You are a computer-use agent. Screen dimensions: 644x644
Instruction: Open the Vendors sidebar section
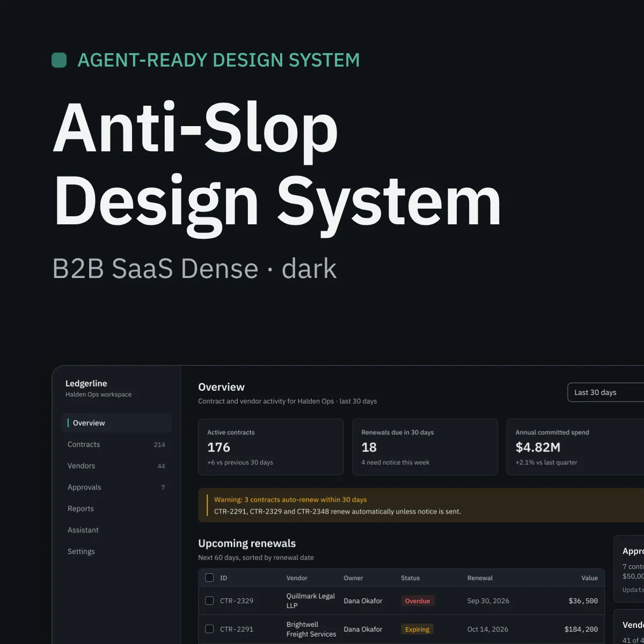click(116, 466)
